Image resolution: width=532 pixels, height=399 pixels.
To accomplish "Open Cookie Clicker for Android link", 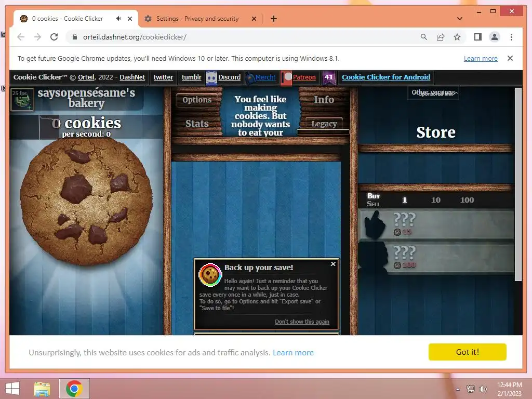I will [x=386, y=77].
